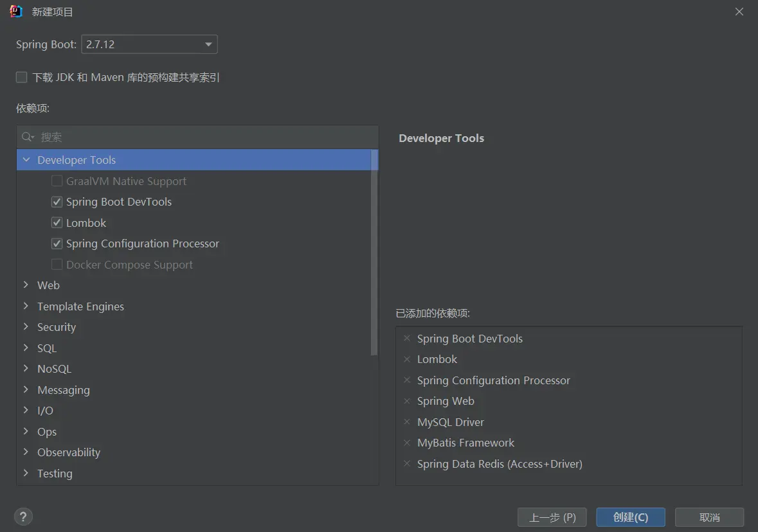Close the 新建项目 dialog window
The height and width of the screenshot is (532, 758).
coord(739,12)
